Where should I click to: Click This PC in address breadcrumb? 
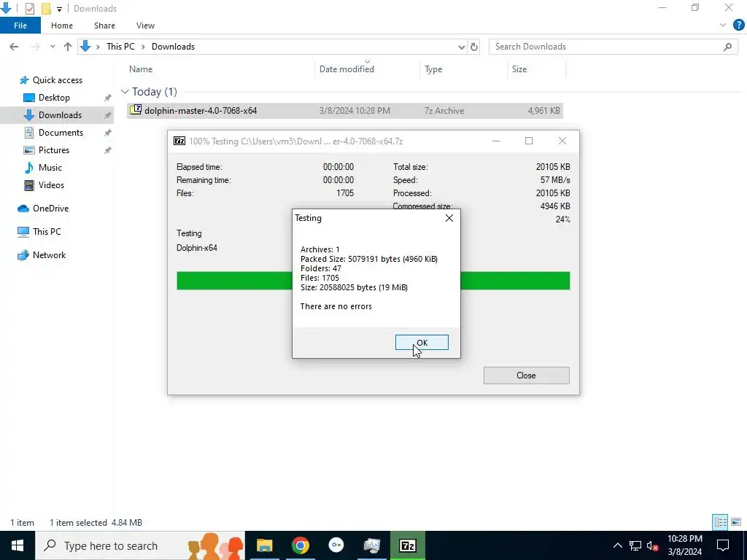120,47
